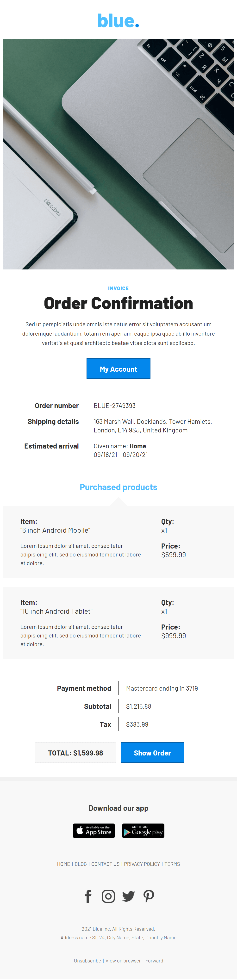
Task: Click the laptop hero image
Action: pos(118,154)
